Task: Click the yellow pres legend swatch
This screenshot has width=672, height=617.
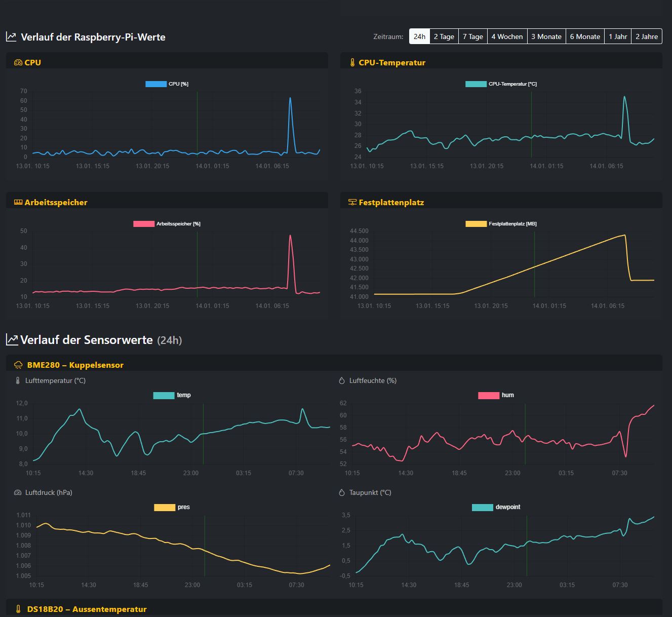Action: point(165,508)
